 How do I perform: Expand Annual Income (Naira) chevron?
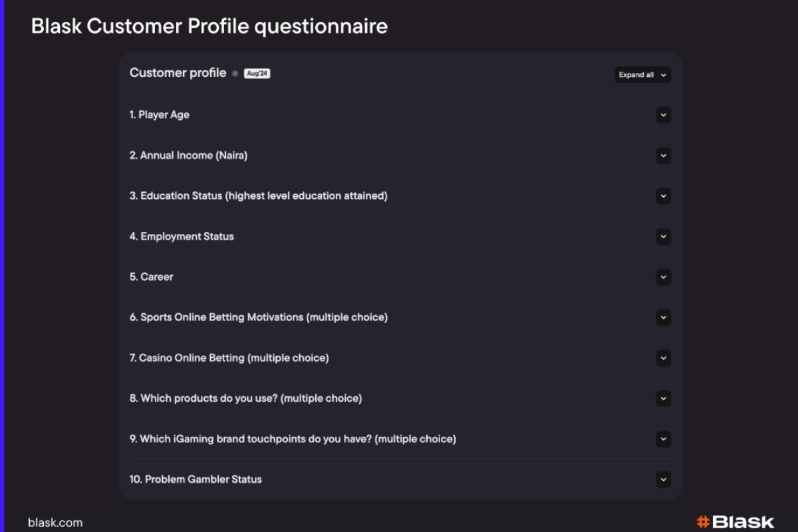tap(663, 156)
